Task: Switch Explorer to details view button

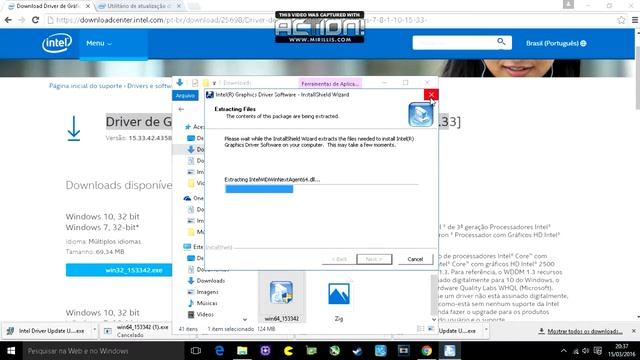Action: 421,329
